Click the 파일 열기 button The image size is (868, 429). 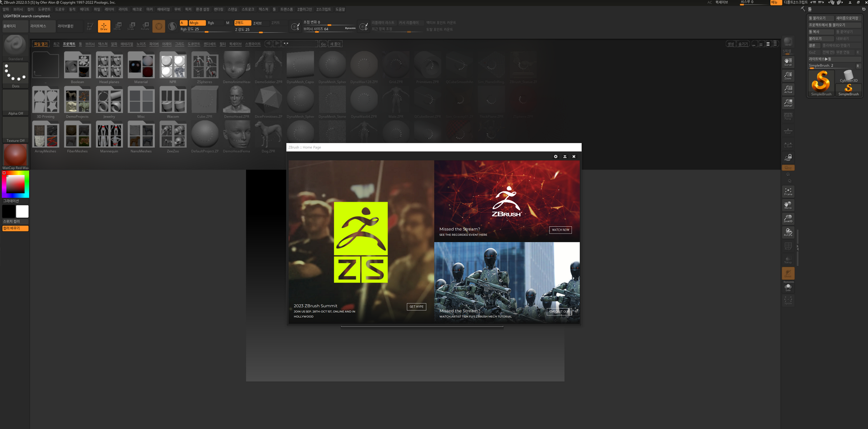[x=40, y=44]
